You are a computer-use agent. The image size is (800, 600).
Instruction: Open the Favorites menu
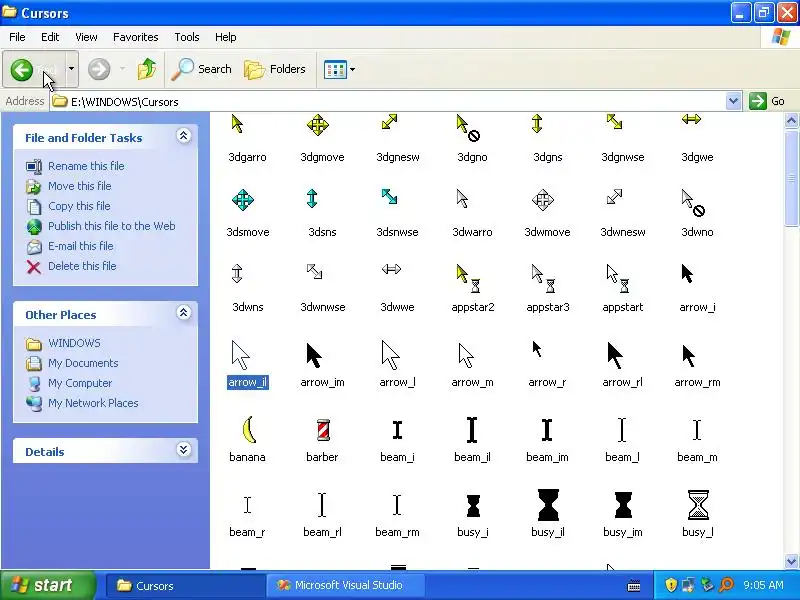(136, 37)
